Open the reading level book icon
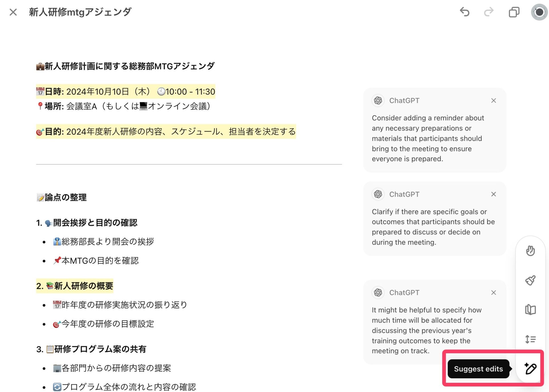 pyautogui.click(x=530, y=309)
